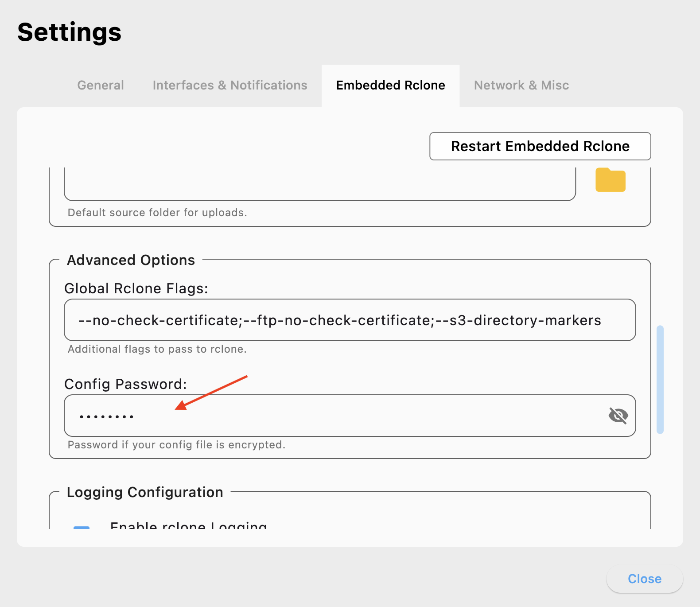This screenshot has width=700, height=607.
Task: Click the 'Logging Configuration' section heading
Action: [145, 492]
